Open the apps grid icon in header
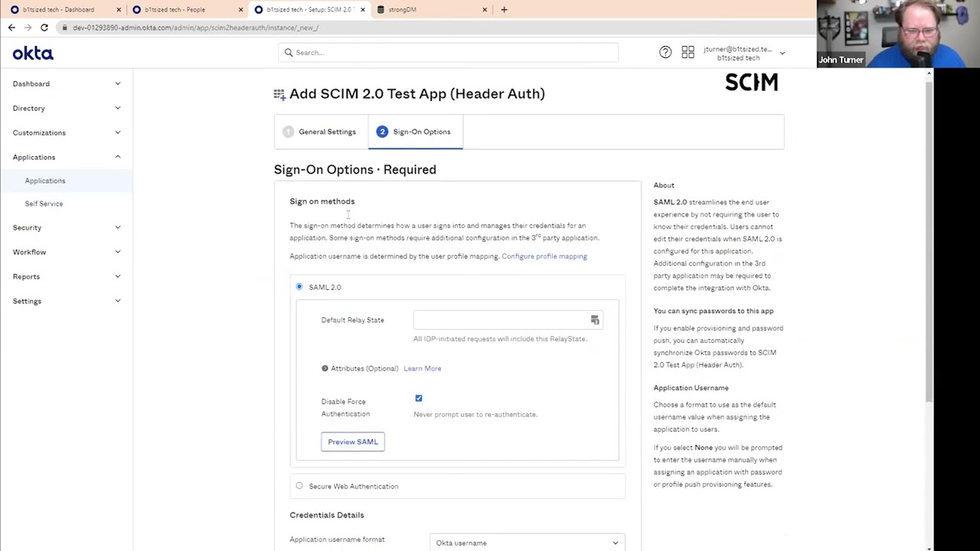 pyautogui.click(x=688, y=52)
